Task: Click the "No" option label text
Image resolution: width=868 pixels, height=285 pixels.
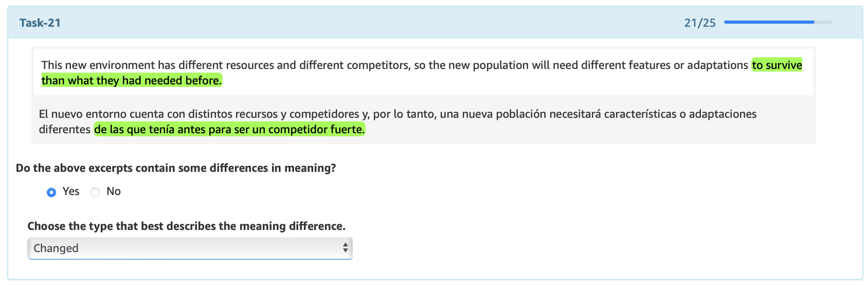Action: [114, 191]
